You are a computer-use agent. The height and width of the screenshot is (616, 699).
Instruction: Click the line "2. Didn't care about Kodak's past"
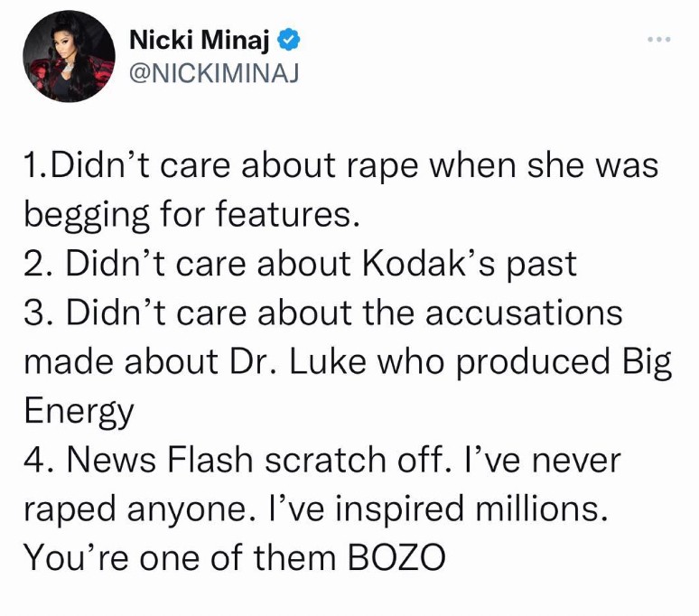click(301, 264)
